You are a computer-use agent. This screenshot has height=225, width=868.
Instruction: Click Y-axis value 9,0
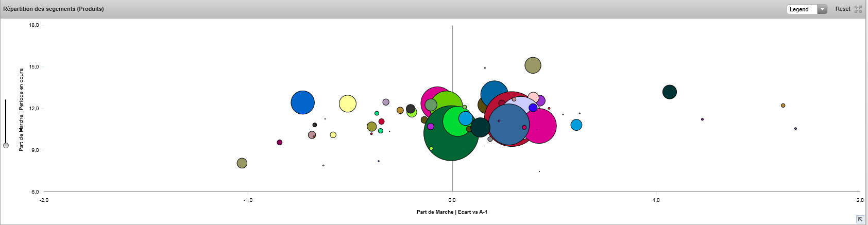click(x=36, y=150)
